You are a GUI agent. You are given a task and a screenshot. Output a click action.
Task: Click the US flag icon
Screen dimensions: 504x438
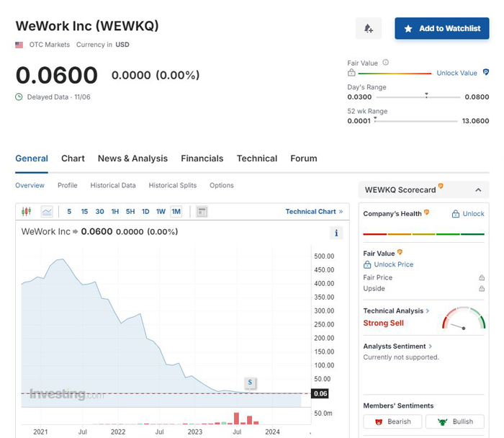click(x=19, y=45)
